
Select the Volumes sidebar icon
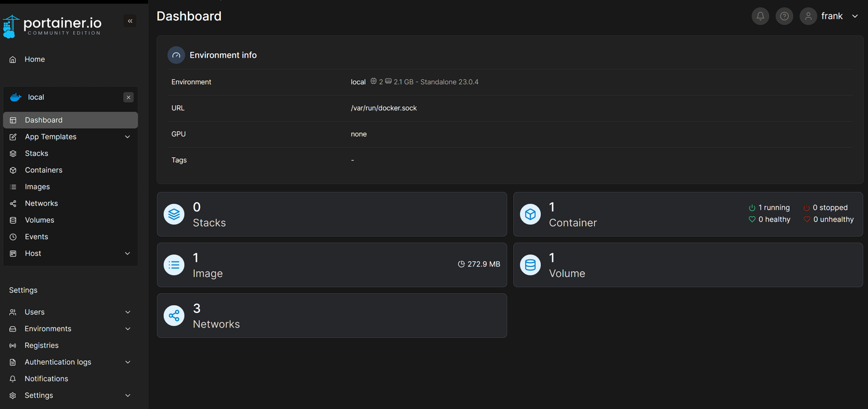[x=13, y=220]
